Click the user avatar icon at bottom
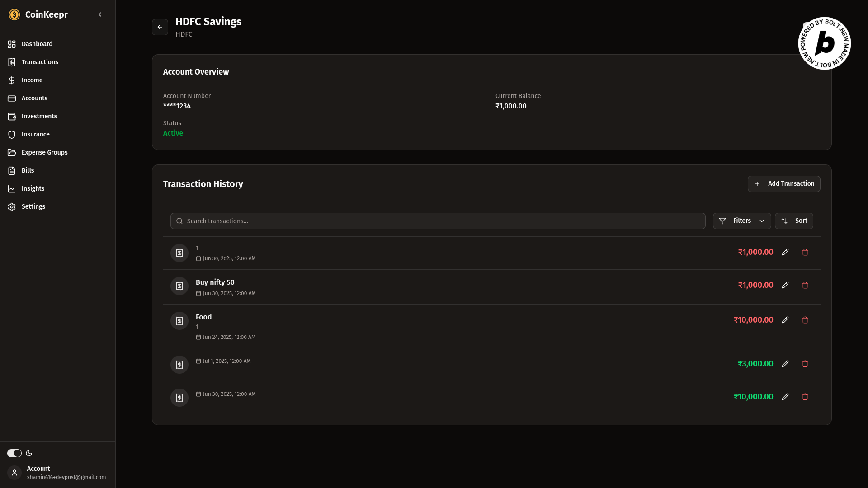 (14, 473)
